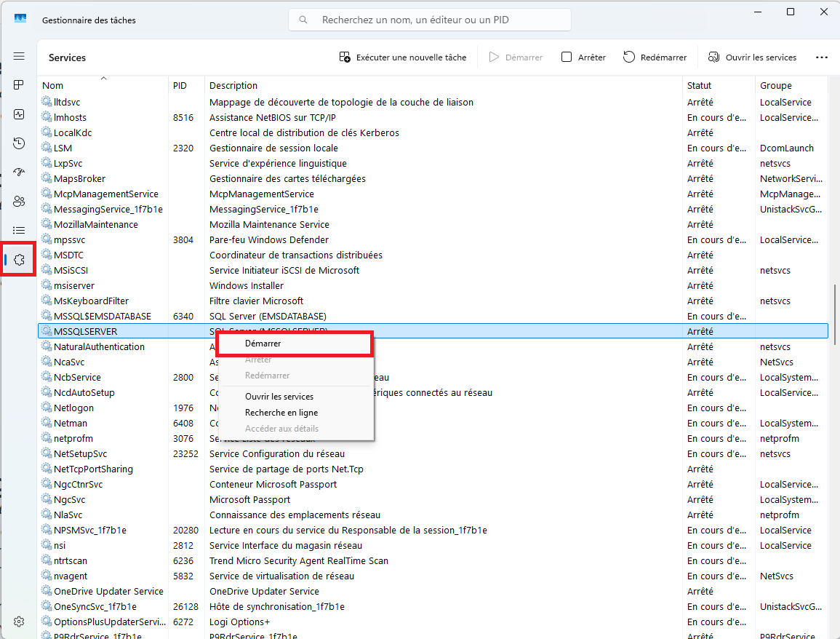Switch to the Processus page icon
The width and height of the screenshot is (840, 639).
coord(19,84)
